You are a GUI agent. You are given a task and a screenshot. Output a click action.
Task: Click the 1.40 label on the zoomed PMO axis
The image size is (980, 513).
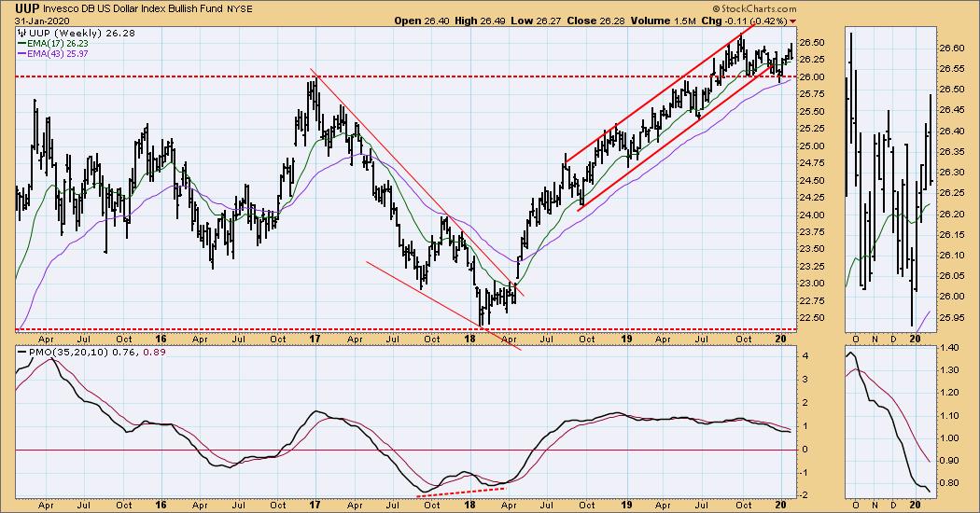click(950, 347)
